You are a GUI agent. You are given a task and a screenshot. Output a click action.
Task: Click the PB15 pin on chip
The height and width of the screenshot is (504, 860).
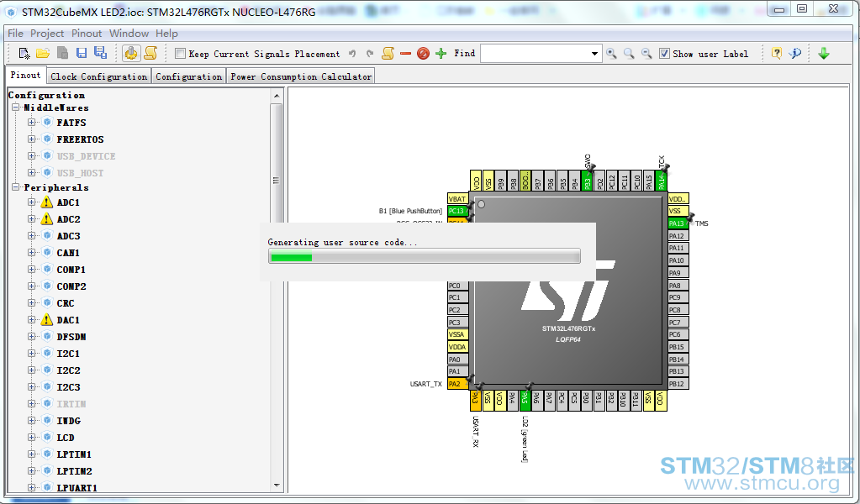678,347
